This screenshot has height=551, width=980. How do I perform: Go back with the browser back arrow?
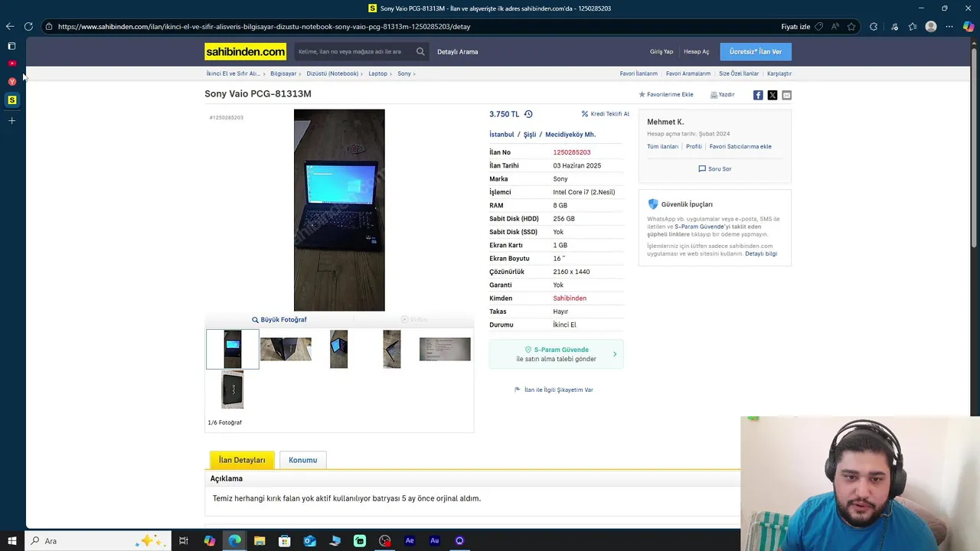click(x=10, y=26)
